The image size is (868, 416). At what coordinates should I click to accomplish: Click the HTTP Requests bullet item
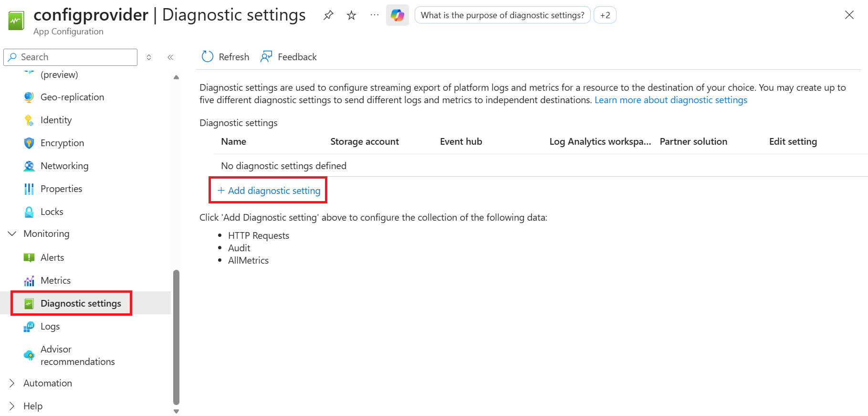(x=259, y=235)
